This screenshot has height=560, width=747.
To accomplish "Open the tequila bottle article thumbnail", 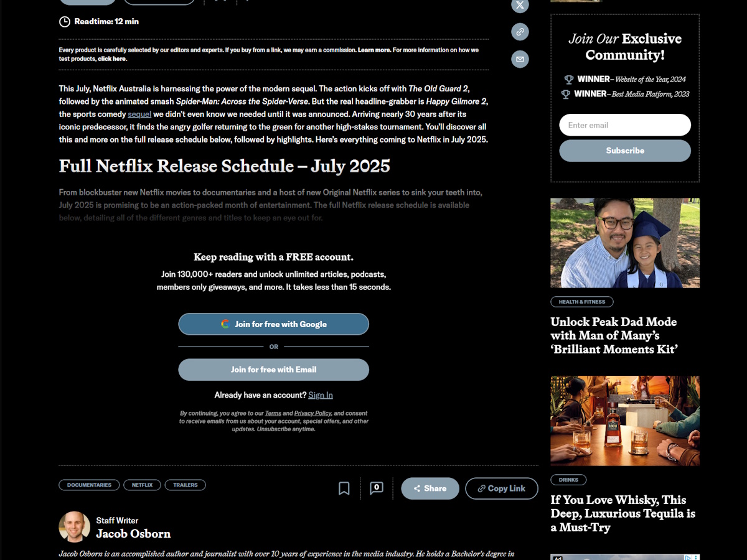I will [625, 421].
